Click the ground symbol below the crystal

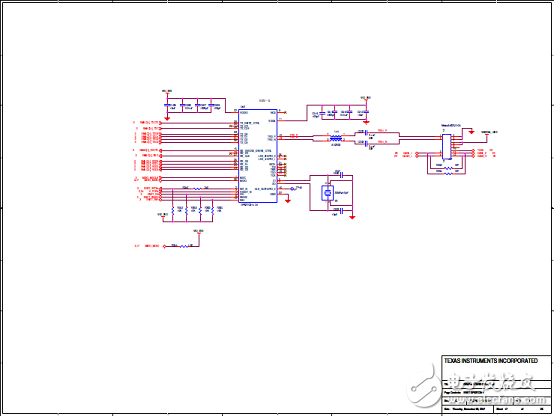tap(352, 217)
